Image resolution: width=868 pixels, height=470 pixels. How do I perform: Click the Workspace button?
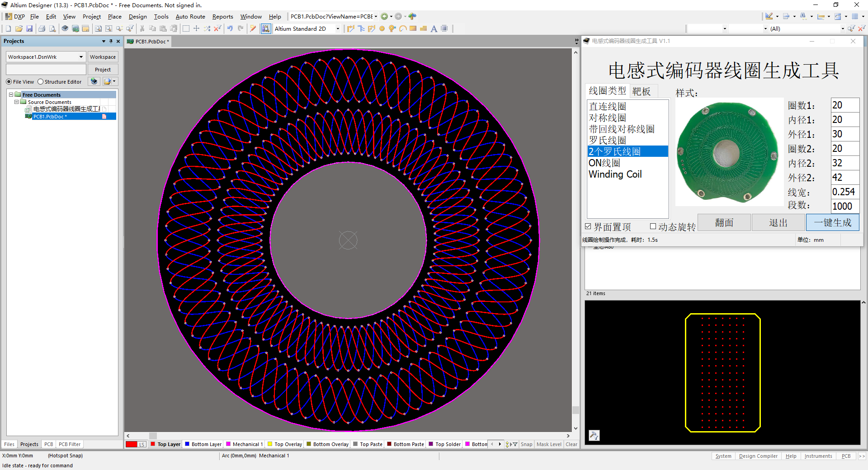[x=103, y=57]
